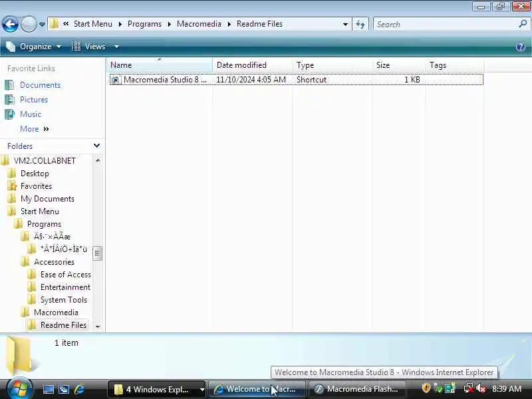Select Favorites in folder tree
The height and width of the screenshot is (399, 532).
[x=36, y=186]
